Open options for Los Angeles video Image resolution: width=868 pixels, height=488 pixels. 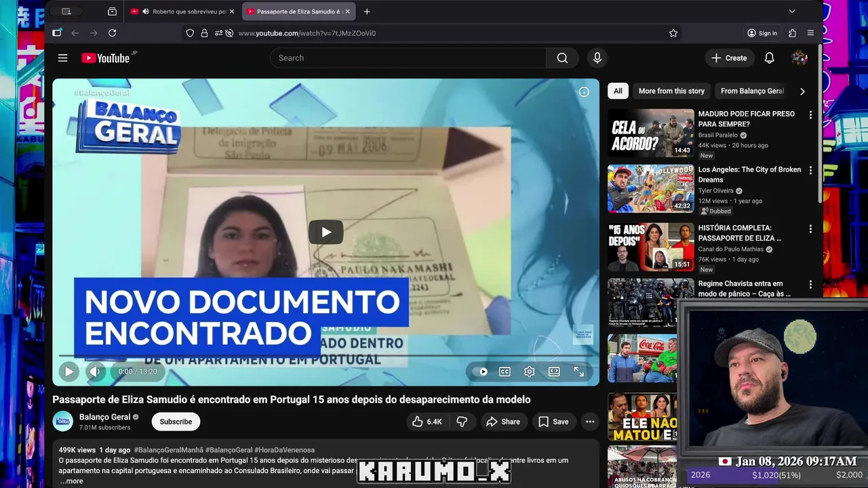(810, 171)
